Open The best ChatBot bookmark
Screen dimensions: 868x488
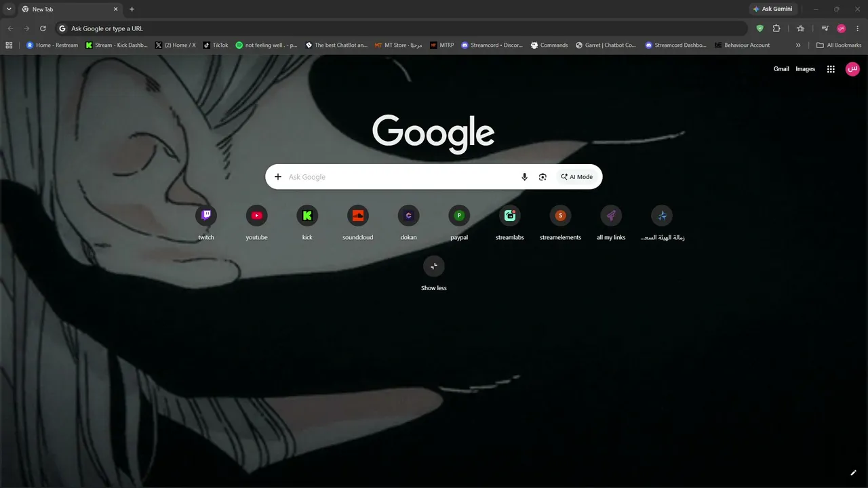[336, 45]
